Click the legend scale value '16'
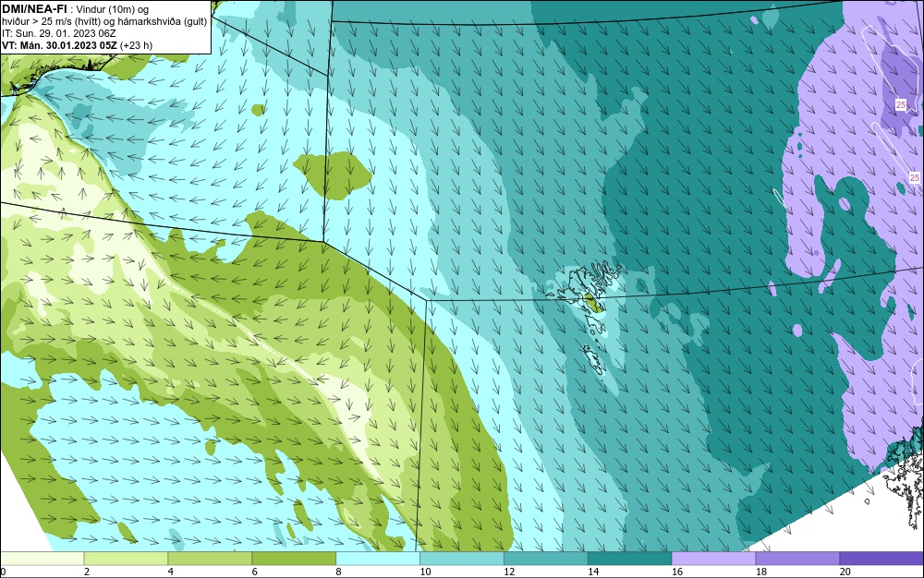Viewport: 924px width, 578px height. (677, 572)
